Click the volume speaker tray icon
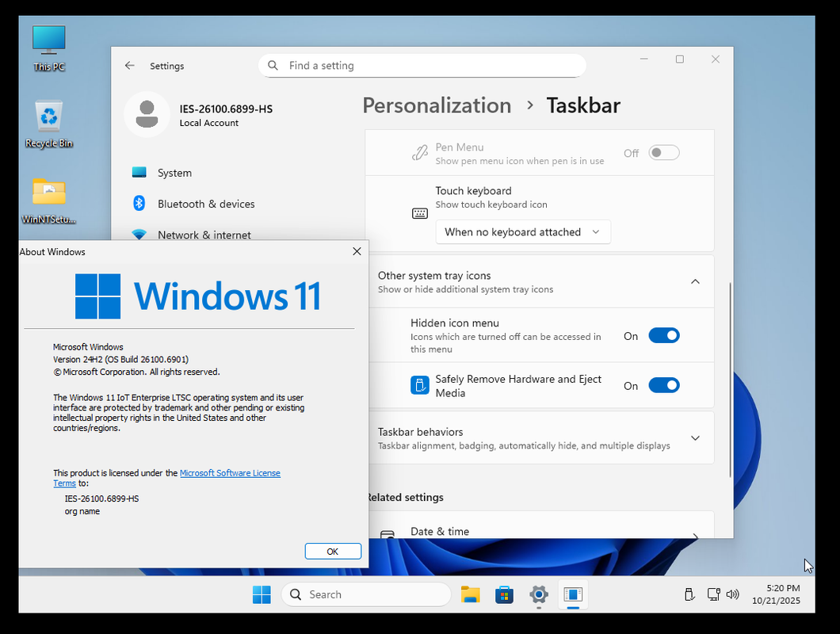Viewport: 840px width, 634px height. [732, 594]
